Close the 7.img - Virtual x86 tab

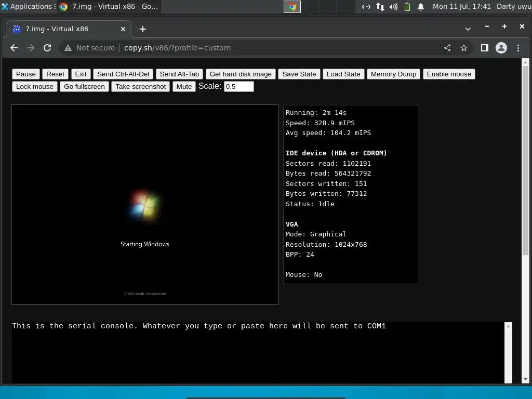click(x=123, y=29)
